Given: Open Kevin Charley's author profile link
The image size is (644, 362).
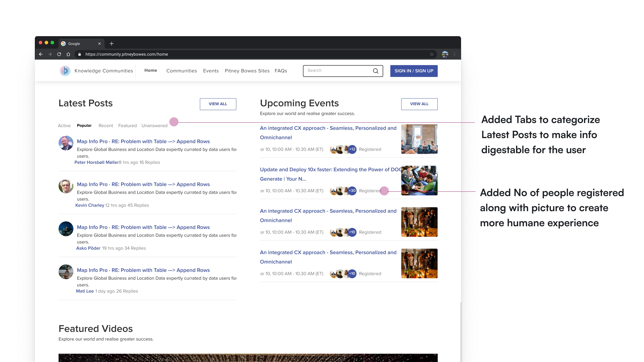Looking at the screenshot, I should point(90,205).
